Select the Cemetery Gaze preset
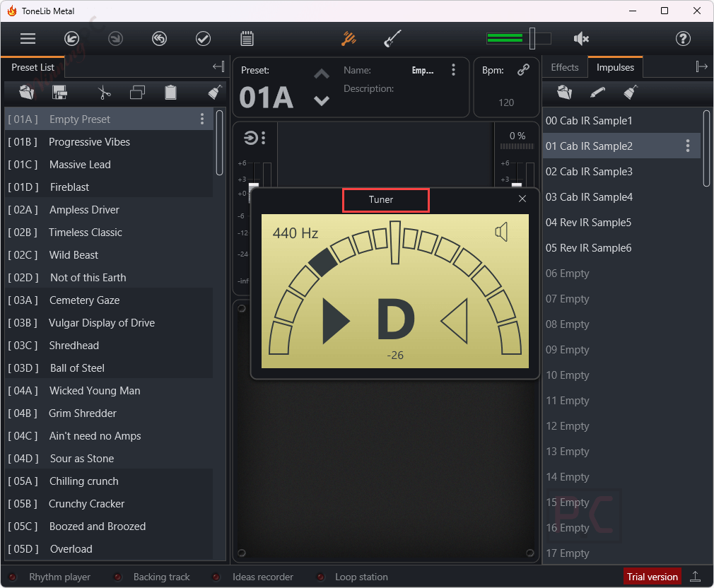Screen dimensions: 714x588 pyautogui.click(x=109, y=300)
